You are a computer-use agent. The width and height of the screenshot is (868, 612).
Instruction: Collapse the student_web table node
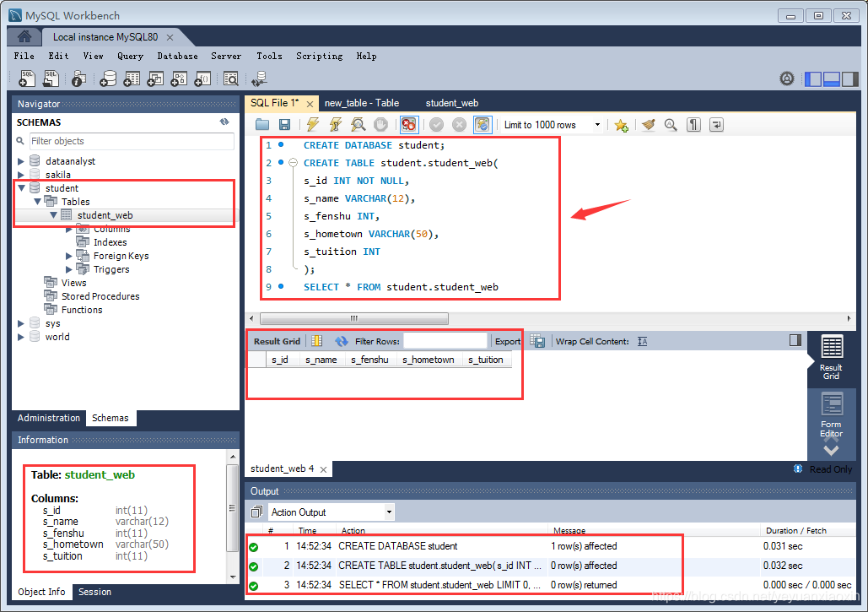tap(53, 215)
